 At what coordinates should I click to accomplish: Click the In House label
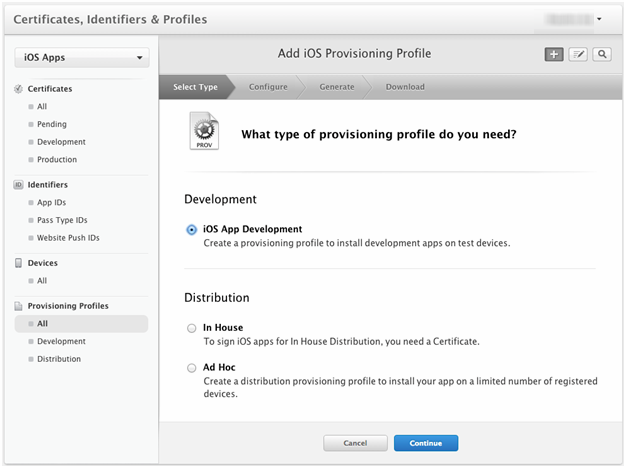(x=223, y=328)
